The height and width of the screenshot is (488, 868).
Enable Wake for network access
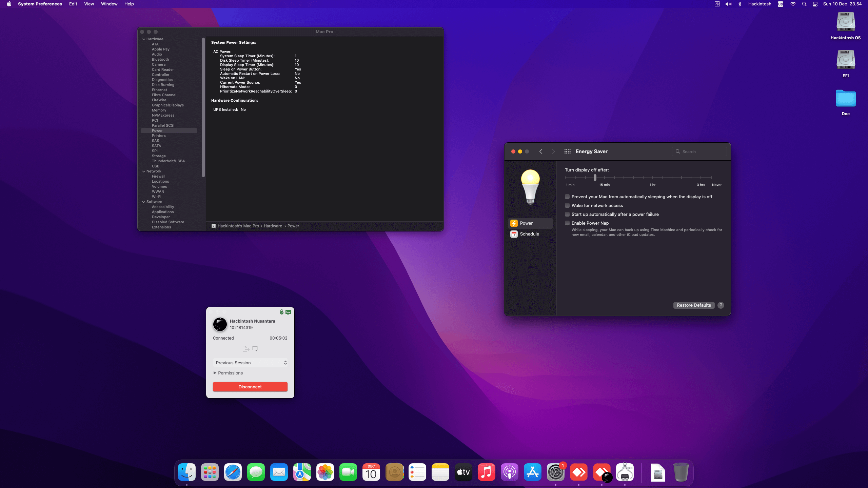[567, 205]
